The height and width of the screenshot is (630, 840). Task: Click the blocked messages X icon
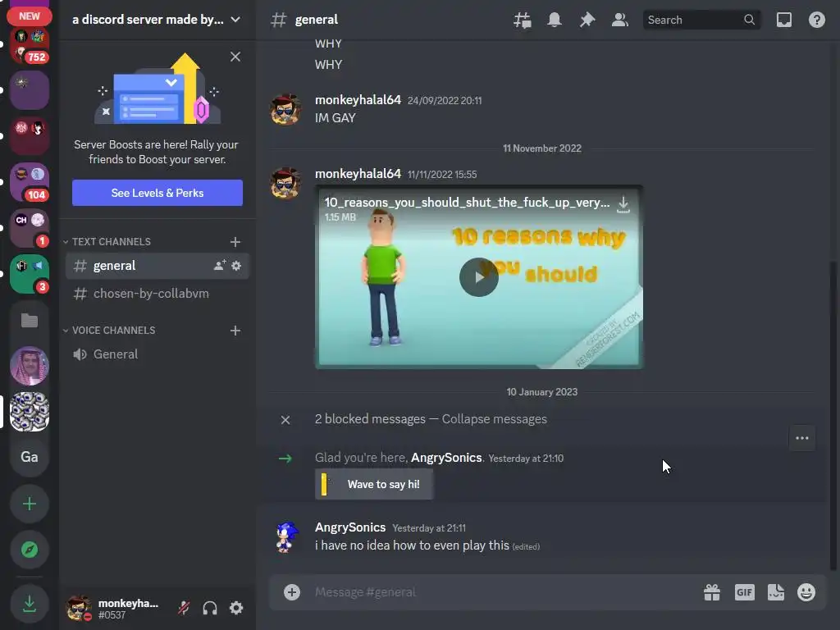(x=285, y=420)
